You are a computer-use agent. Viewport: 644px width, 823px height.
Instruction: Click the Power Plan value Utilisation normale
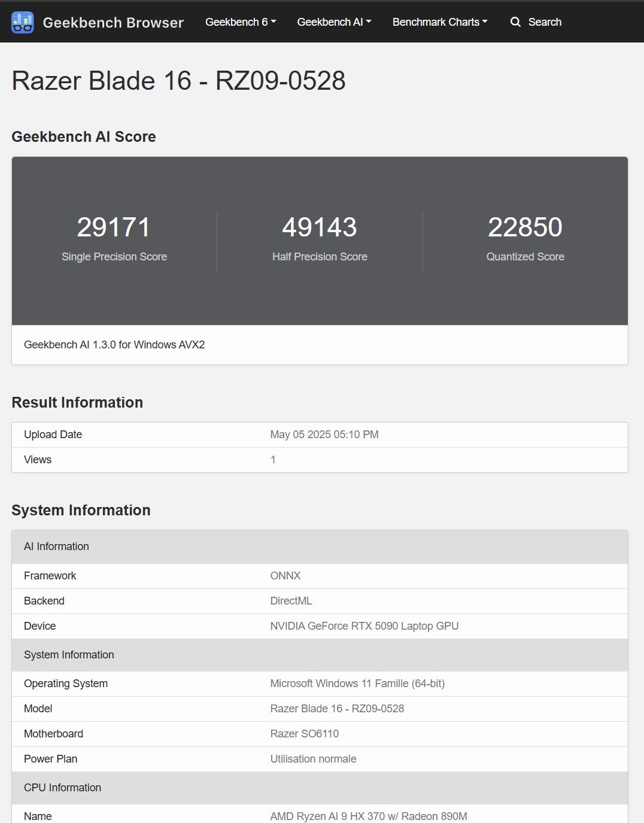313,759
